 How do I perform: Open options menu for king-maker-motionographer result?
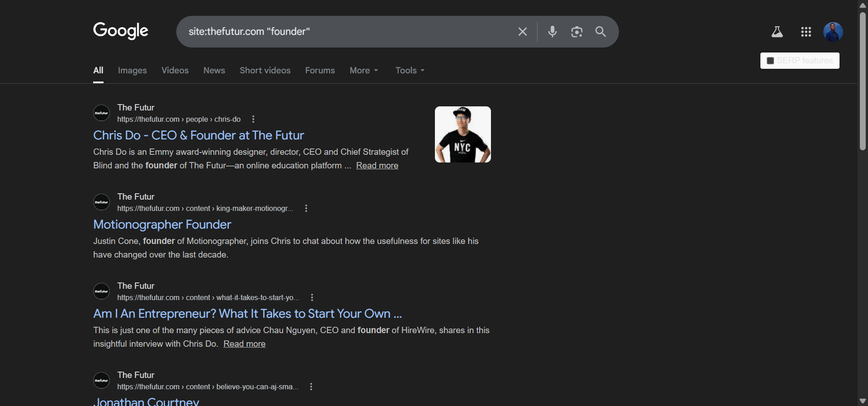click(x=306, y=208)
